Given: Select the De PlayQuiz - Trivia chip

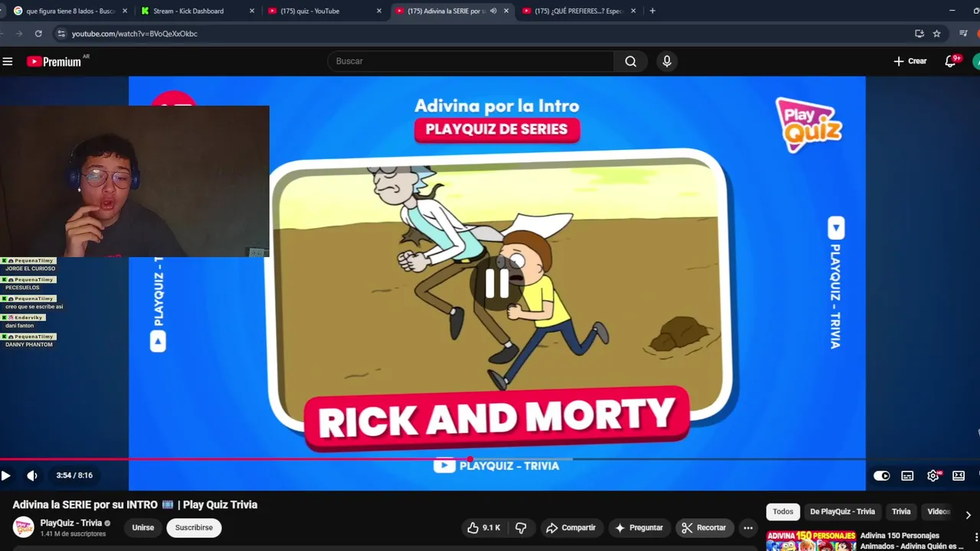Looking at the screenshot, I should [x=842, y=511].
